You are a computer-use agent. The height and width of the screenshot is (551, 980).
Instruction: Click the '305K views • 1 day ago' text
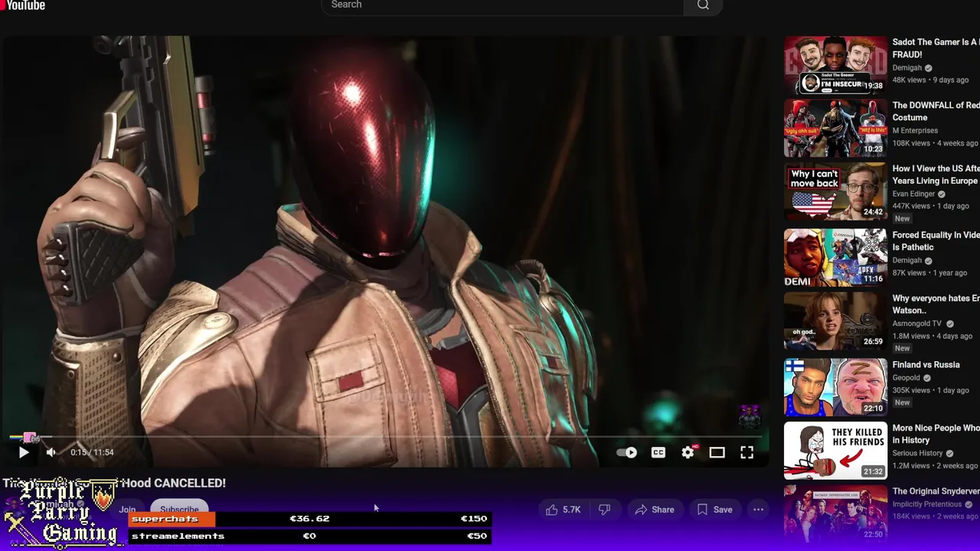pos(930,390)
